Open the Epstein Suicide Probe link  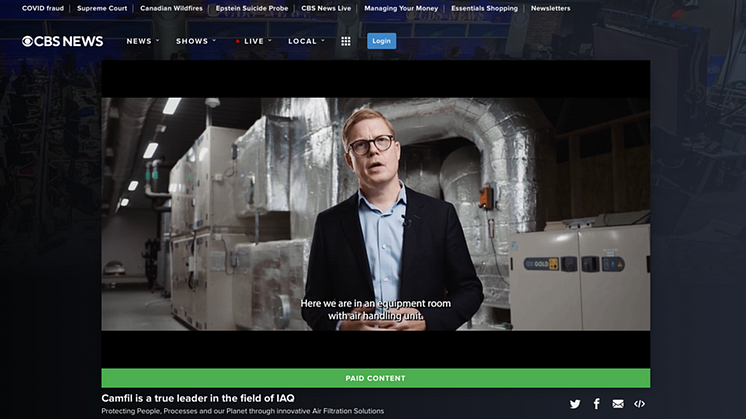tap(252, 8)
